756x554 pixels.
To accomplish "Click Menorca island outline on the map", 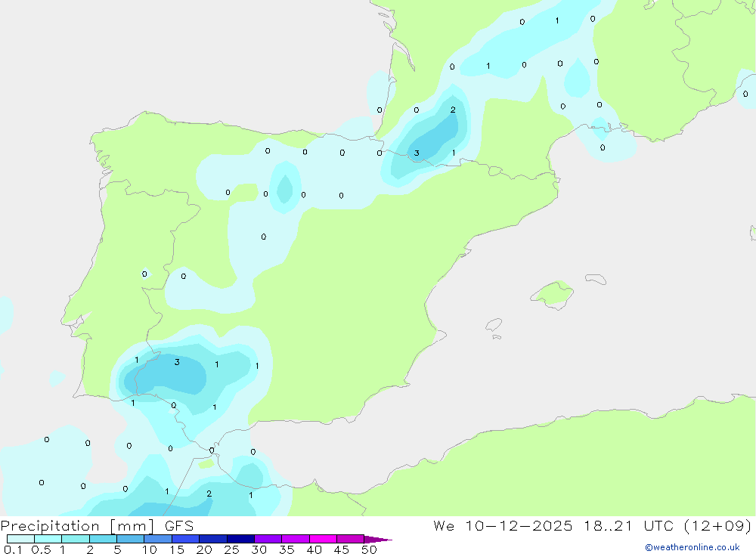I will pos(596,279).
